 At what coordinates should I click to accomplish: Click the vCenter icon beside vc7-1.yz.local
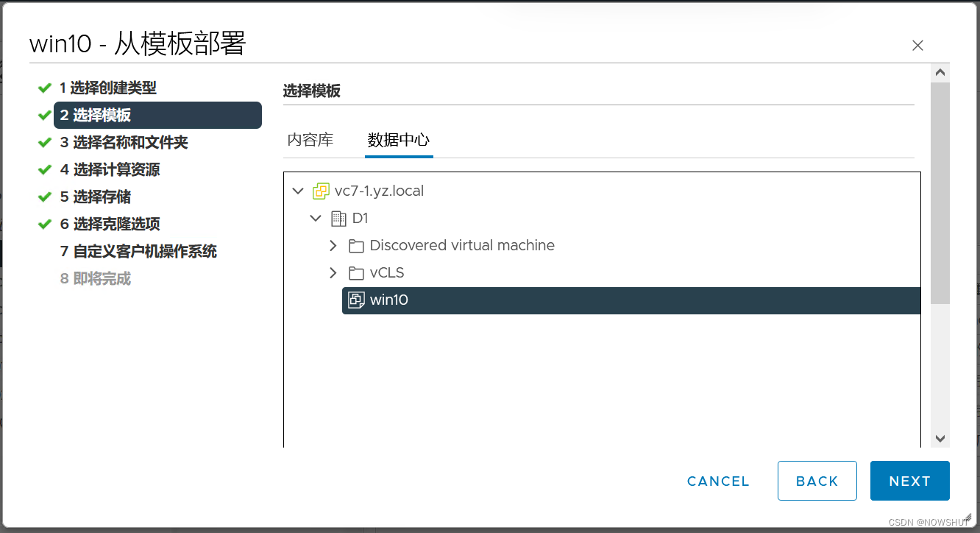(321, 191)
